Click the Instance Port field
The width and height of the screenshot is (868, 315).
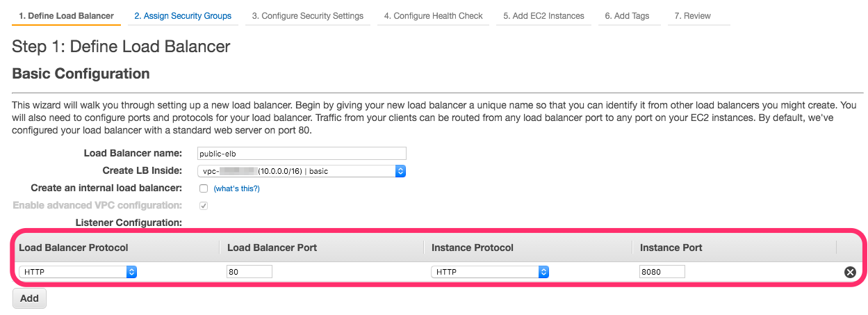pos(662,272)
